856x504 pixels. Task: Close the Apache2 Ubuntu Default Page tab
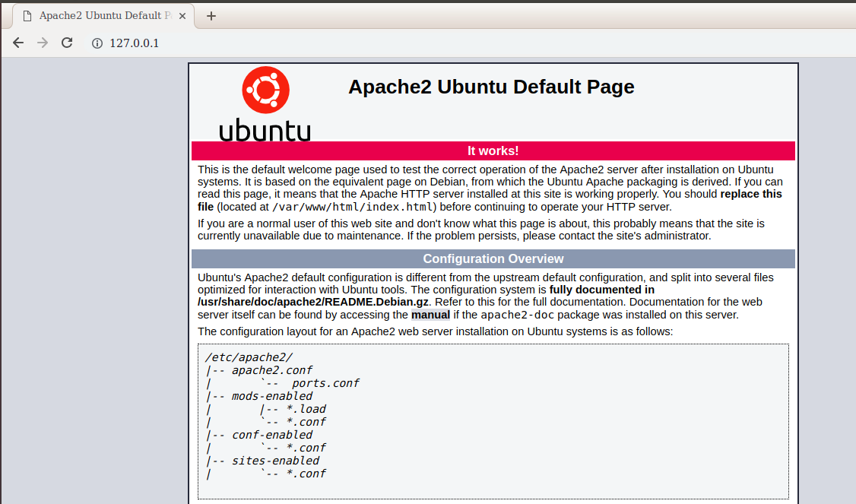click(x=182, y=14)
